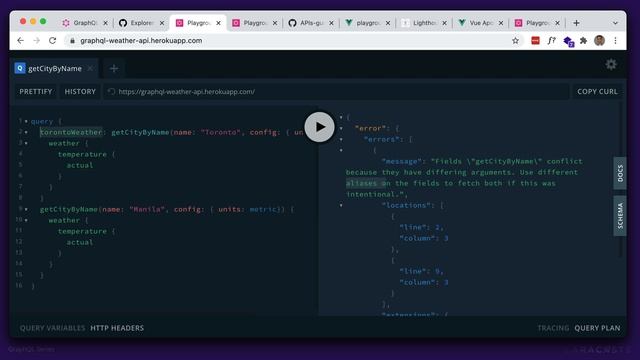This screenshot has width=640, height=360.
Task: Click the torontoWeather alias in the query
Action: click(x=71, y=132)
